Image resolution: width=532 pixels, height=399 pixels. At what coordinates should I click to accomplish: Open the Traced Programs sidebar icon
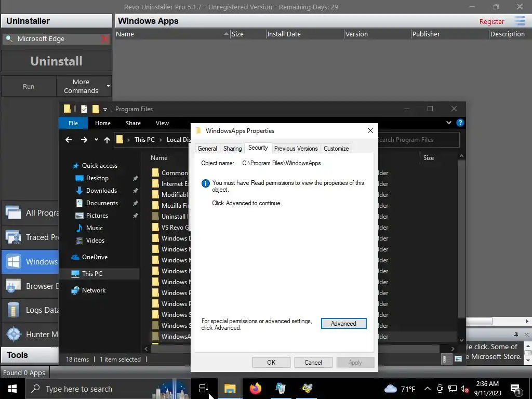coord(13,237)
